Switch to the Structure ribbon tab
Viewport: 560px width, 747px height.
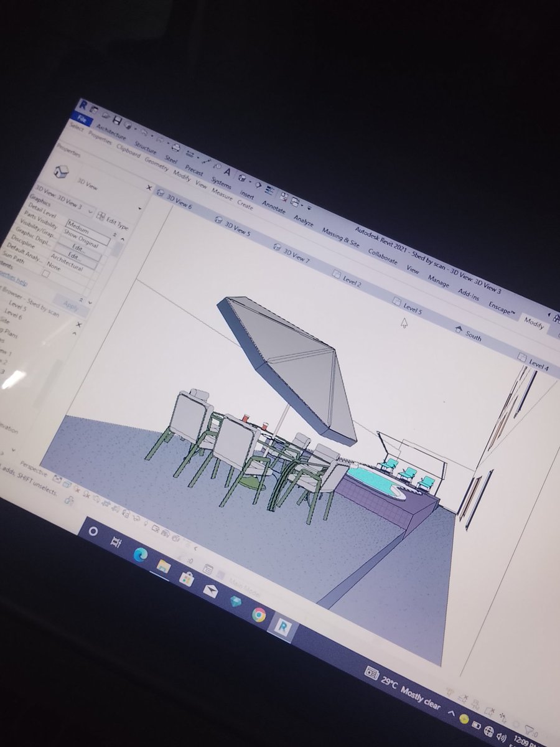pos(146,147)
